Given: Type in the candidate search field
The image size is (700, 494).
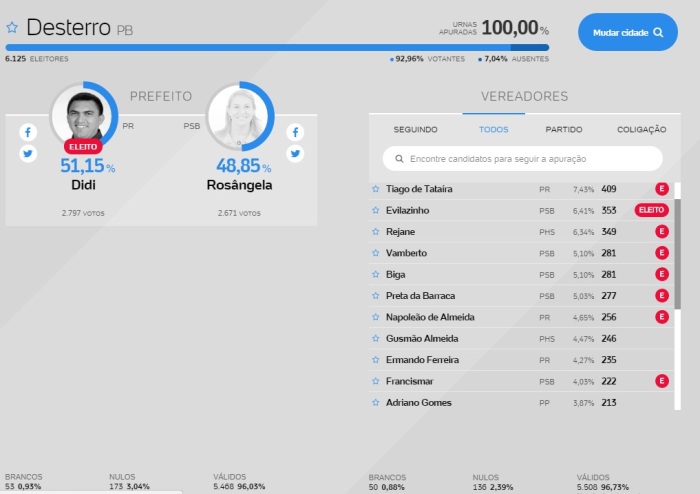Looking at the screenshot, I should coord(530,159).
